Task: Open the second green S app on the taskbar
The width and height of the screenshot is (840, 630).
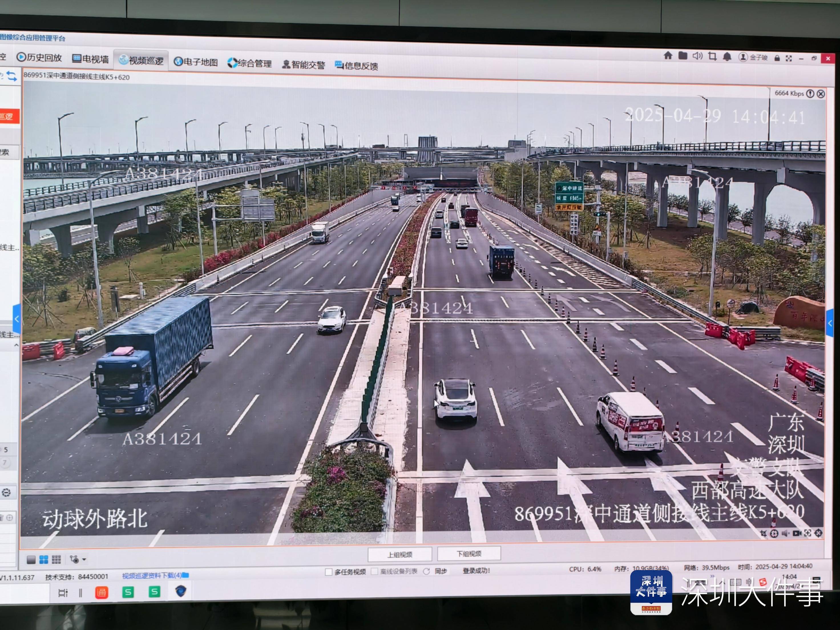Action: (154, 591)
